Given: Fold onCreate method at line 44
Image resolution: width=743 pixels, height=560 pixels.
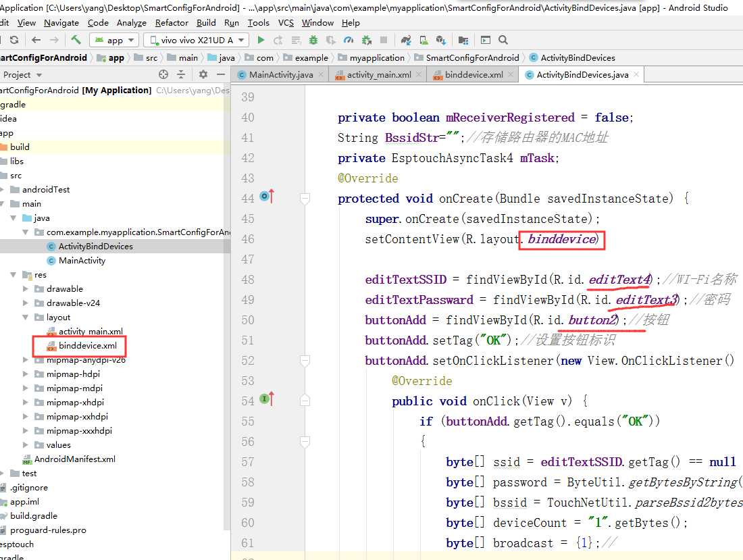Looking at the screenshot, I should [x=305, y=198].
